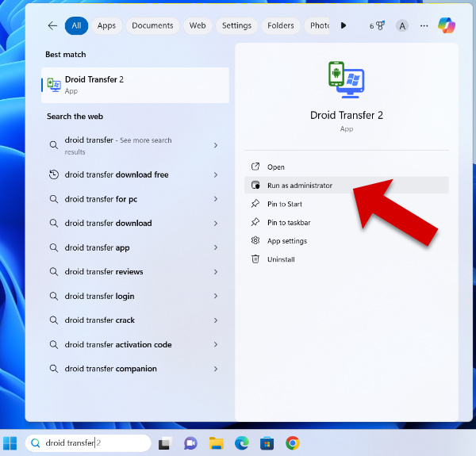This screenshot has height=456, width=476.
Task: Open suggestion 'droid transfer app'
Action: tap(134, 247)
